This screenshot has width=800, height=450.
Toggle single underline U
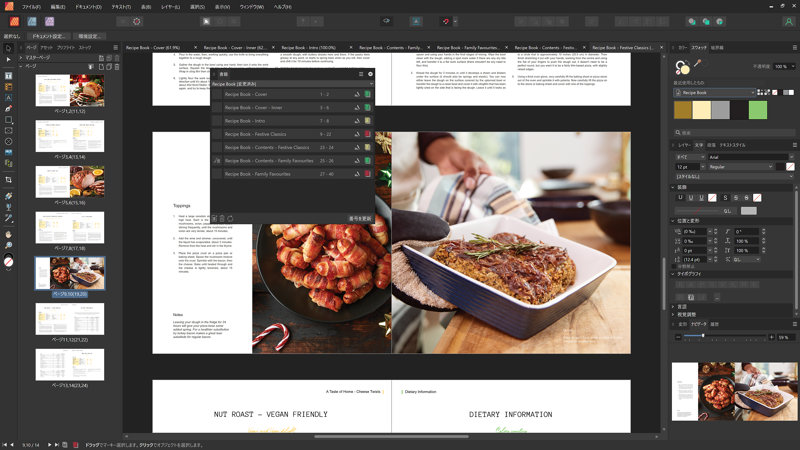pos(691,197)
